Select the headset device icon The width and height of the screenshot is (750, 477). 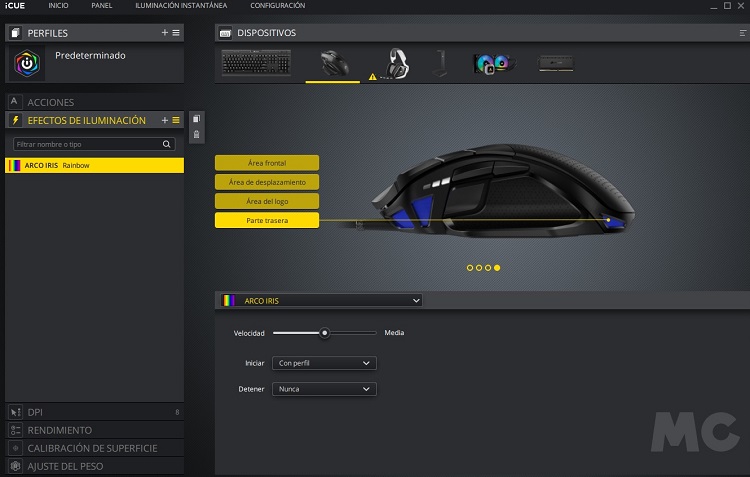[x=400, y=64]
